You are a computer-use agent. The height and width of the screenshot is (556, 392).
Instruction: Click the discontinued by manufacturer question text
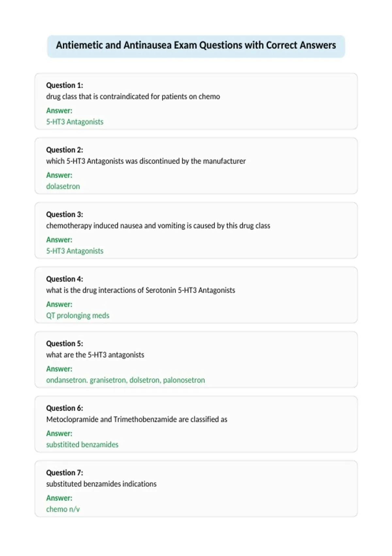pyautogui.click(x=146, y=161)
